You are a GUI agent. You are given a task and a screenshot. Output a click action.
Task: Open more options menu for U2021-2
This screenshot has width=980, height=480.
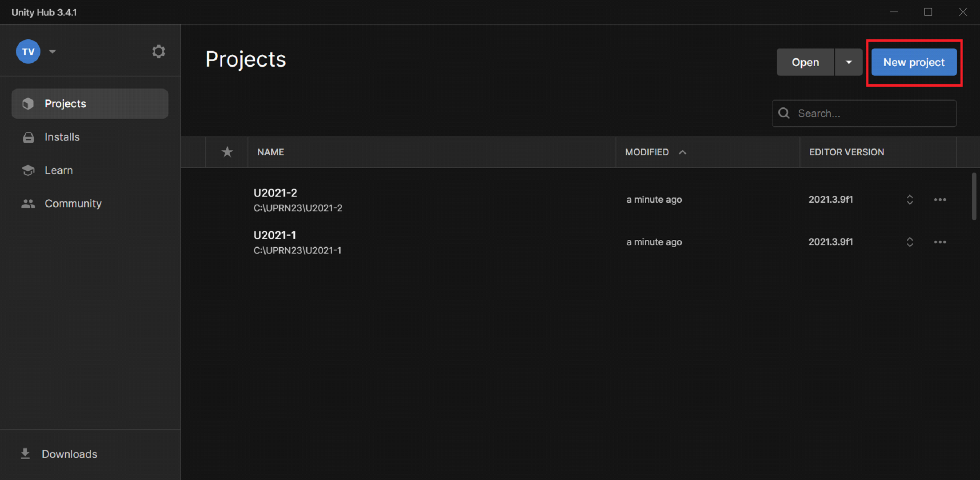pos(940,200)
